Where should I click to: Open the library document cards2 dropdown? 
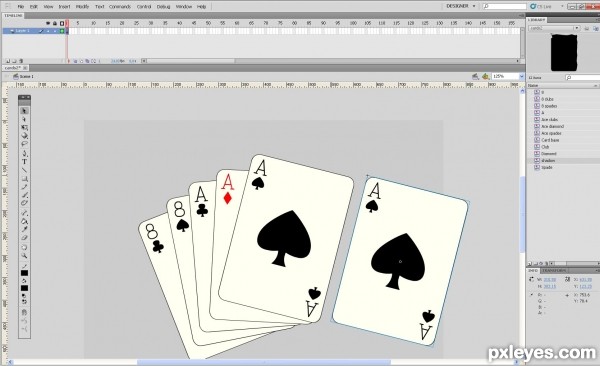pyautogui.click(x=576, y=28)
